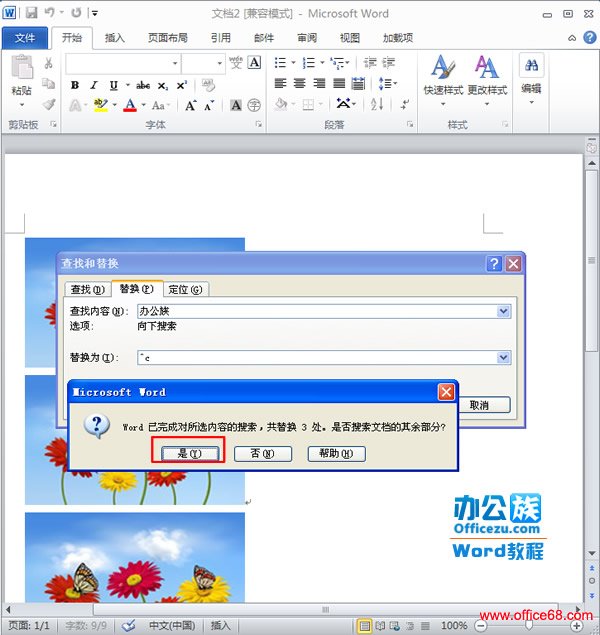Switch to the Find tab in dialog
600x635 pixels.
pyautogui.click(x=87, y=289)
